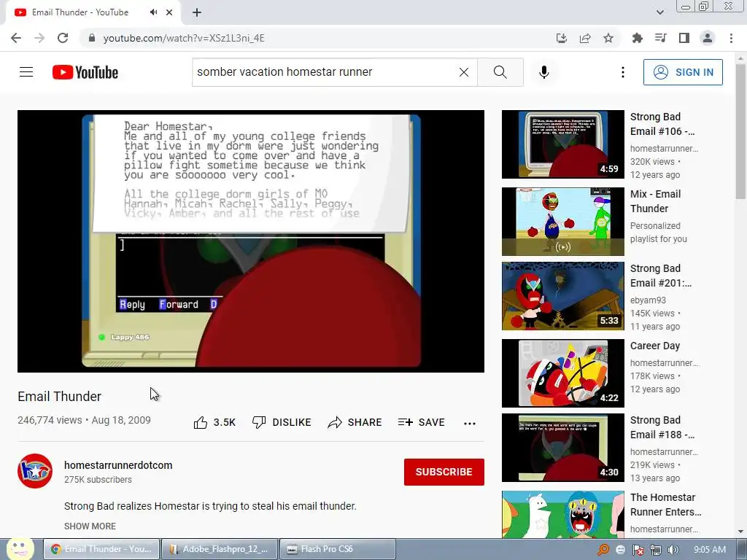Viewport: 747px width, 560px height.
Task: Open Strong Bad Email #106 thumbnail
Action: point(562,144)
